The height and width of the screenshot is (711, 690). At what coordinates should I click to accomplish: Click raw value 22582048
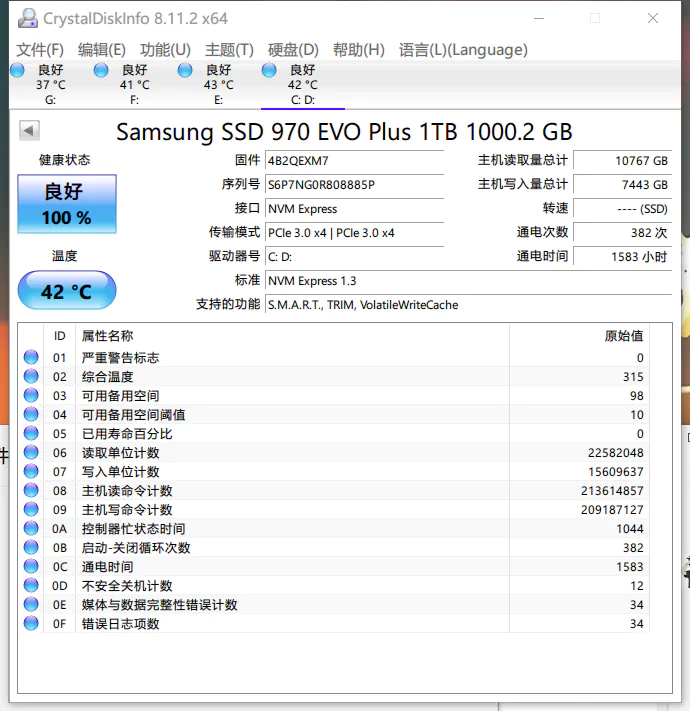(x=616, y=453)
